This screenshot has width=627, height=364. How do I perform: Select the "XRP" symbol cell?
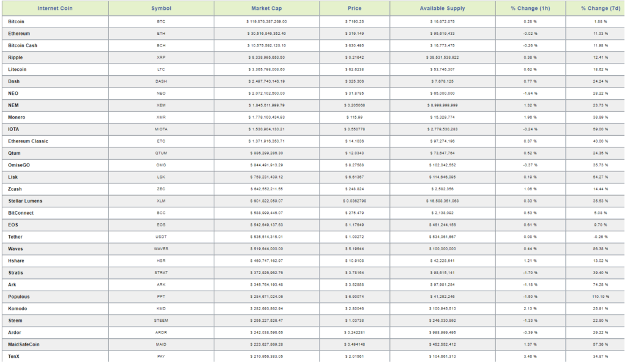click(161, 58)
